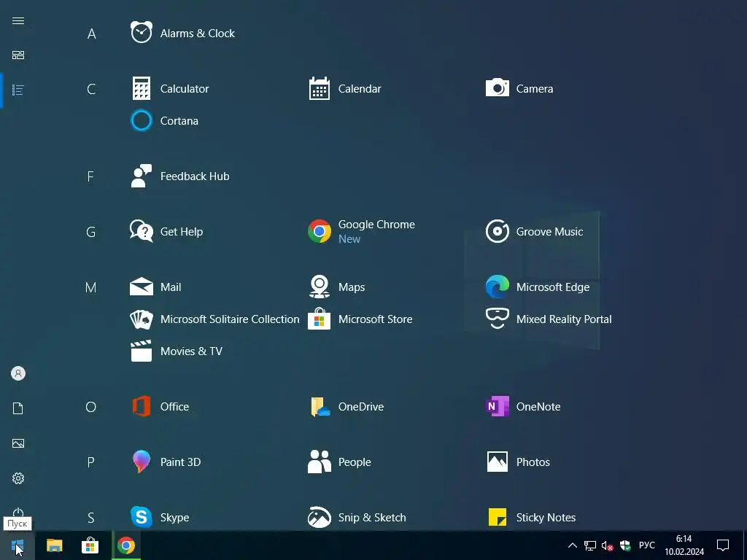Show hidden system tray icons
The width and height of the screenshot is (747, 560).
point(573,545)
